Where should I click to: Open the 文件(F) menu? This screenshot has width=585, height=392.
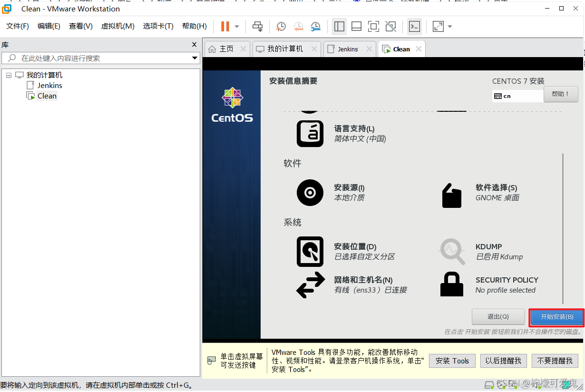coord(17,26)
